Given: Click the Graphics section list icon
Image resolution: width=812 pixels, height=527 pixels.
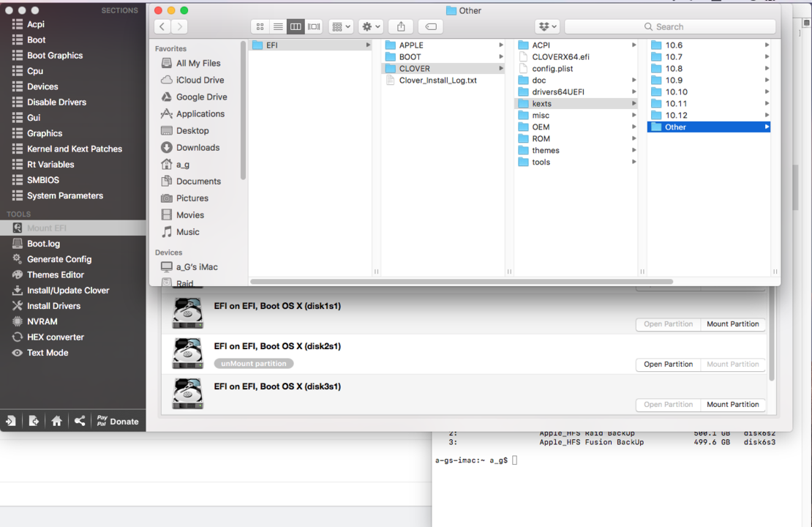Looking at the screenshot, I should coord(18,133).
